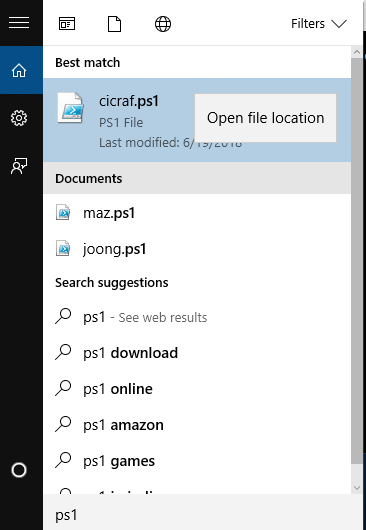The width and height of the screenshot is (366, 530).
Task: Filter results by Documents icon
Action: [115, 24]
